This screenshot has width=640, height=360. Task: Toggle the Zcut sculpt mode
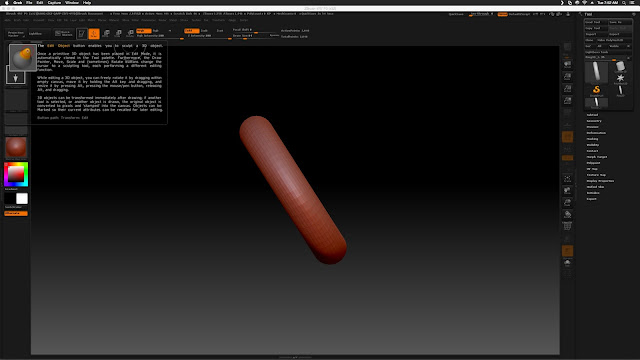[220, 31]
